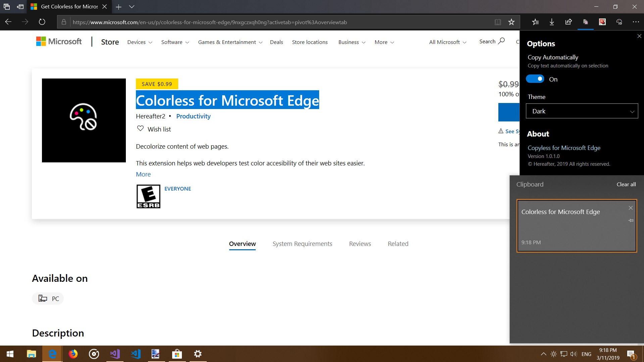Switch to the System Requirements tab
Screen dimensions: 644x362
[x=302, y=244]
